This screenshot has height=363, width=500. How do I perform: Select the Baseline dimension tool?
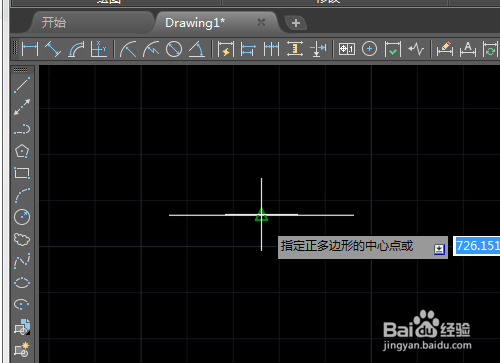point(248,49)
